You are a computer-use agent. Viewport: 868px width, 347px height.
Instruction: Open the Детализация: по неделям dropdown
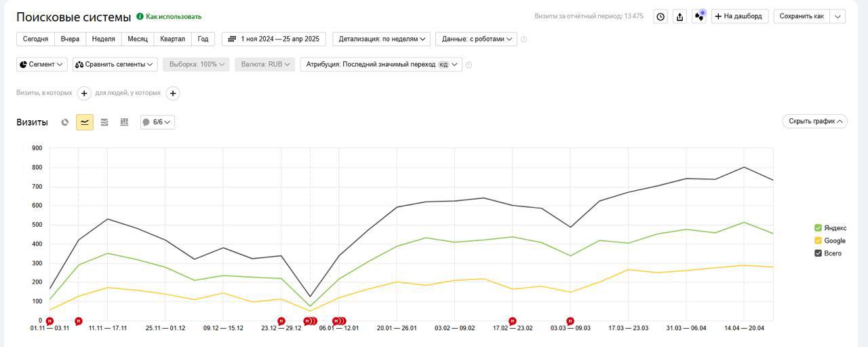pos(382,39)
